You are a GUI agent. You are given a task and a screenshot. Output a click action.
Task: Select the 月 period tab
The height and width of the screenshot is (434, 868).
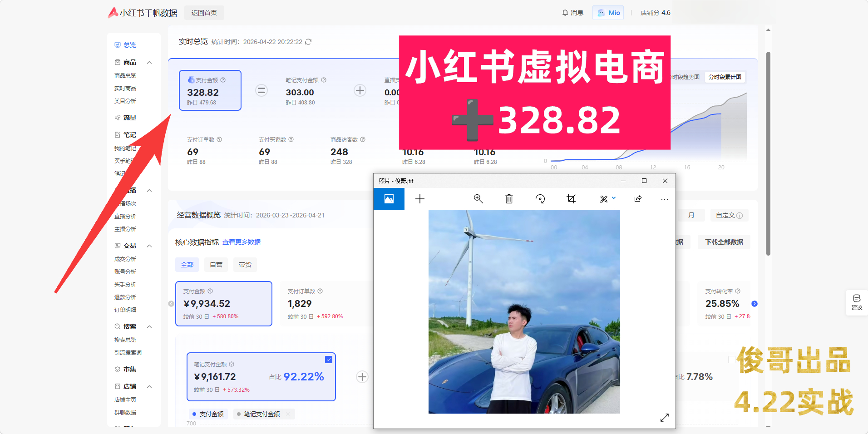[x=691, y=215]
